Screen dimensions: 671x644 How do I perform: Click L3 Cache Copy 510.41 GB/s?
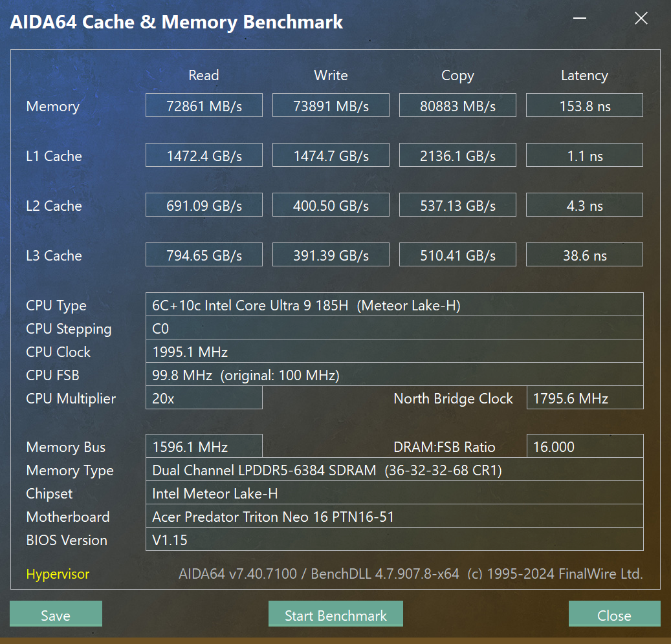tap(458, 255)
